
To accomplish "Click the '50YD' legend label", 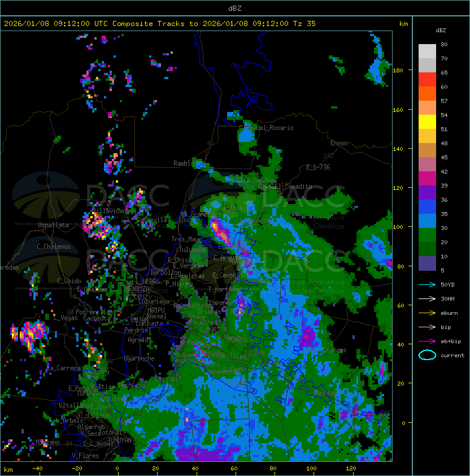I will pos(447,284).
